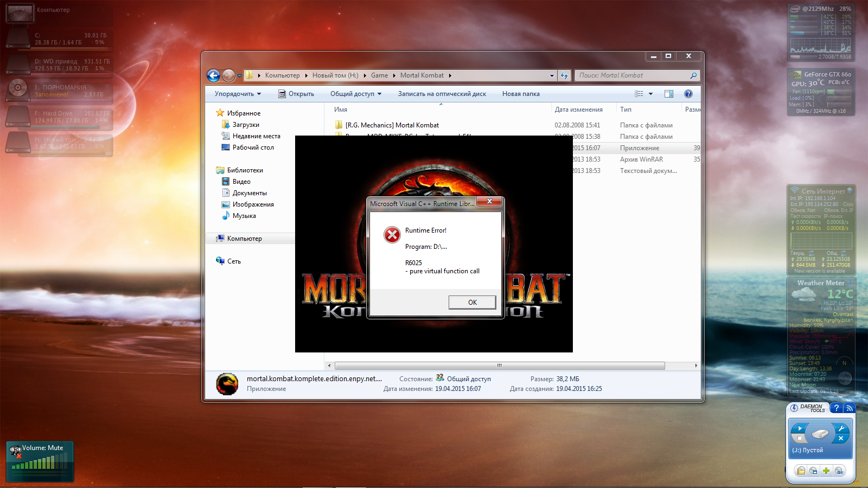Expand chevron after Mortal Kombat breadcrumb
The width and height of the screenshot is (868, 488).
click(450, 75)
